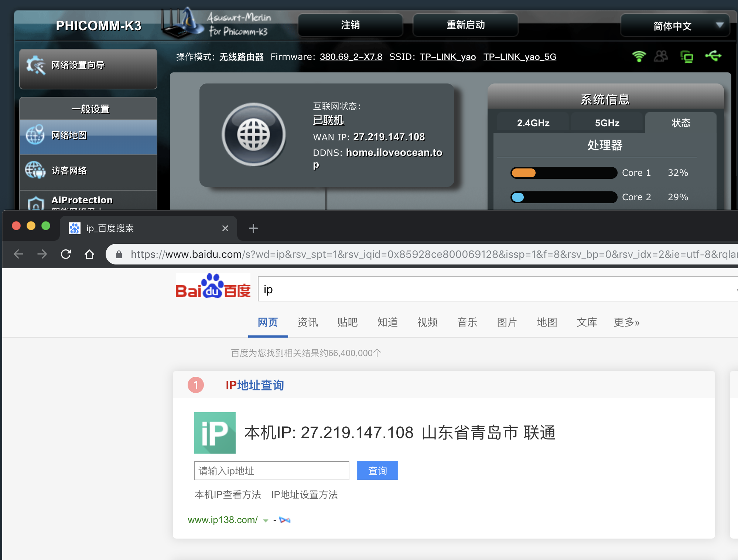
Task: Click the 已联机 internet status link
Action: [328, 120]
